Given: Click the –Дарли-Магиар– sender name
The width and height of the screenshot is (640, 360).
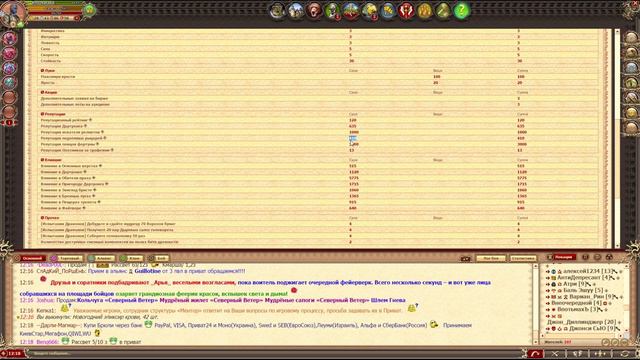Looking at the screenshot, I should (57, 325).
